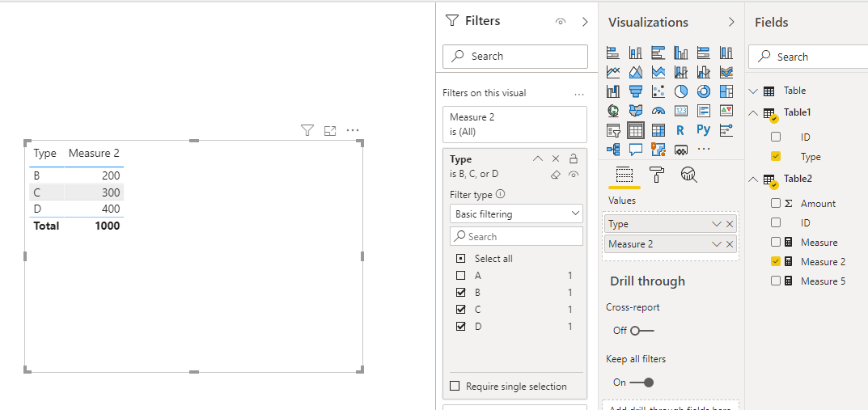Select the line chart visual
868x410 pixels.
click(x=613, y=72)
